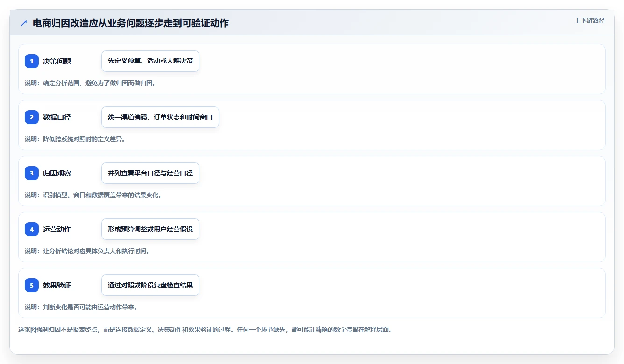Click step number badge 5
Screen dimensions: 624x364
click(32, 285)
